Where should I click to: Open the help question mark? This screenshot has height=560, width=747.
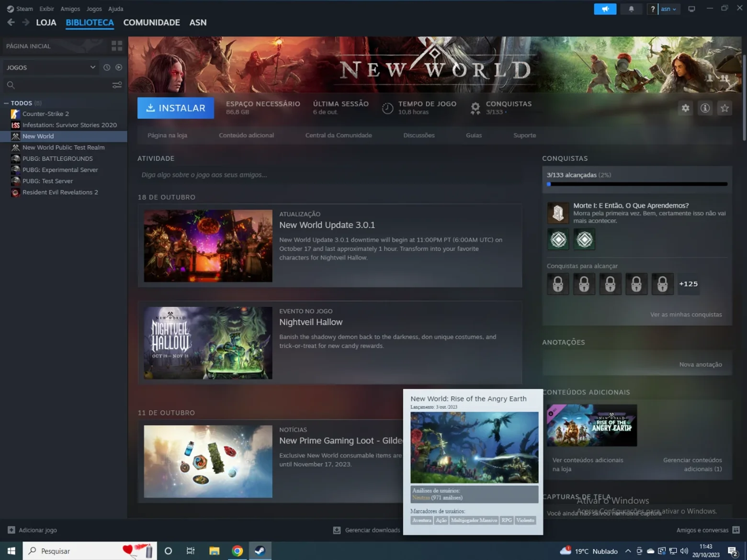[x=652, y=9]
